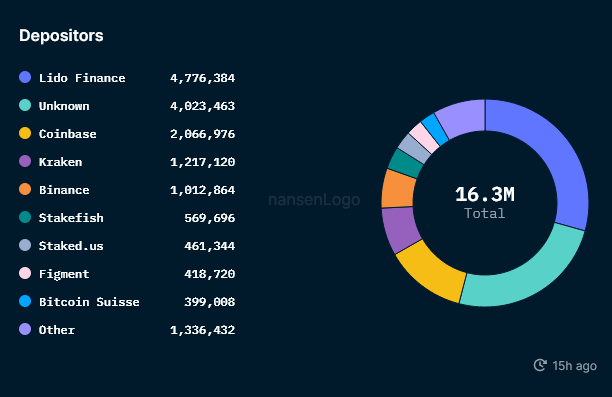Click the gray-blue Staked.us donut segment
The image size is (612, 397).
[x=415, y=148]
